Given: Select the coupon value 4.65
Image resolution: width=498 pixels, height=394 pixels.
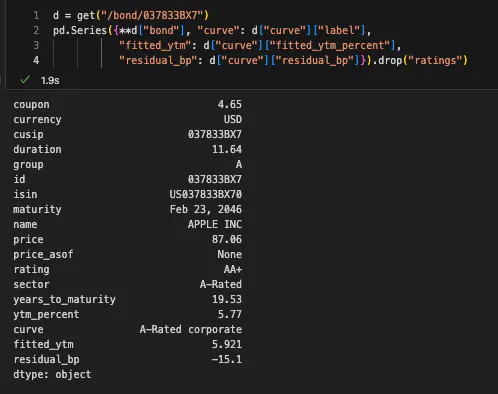Looking at the screenshot, I should click(x=230, y=104).
